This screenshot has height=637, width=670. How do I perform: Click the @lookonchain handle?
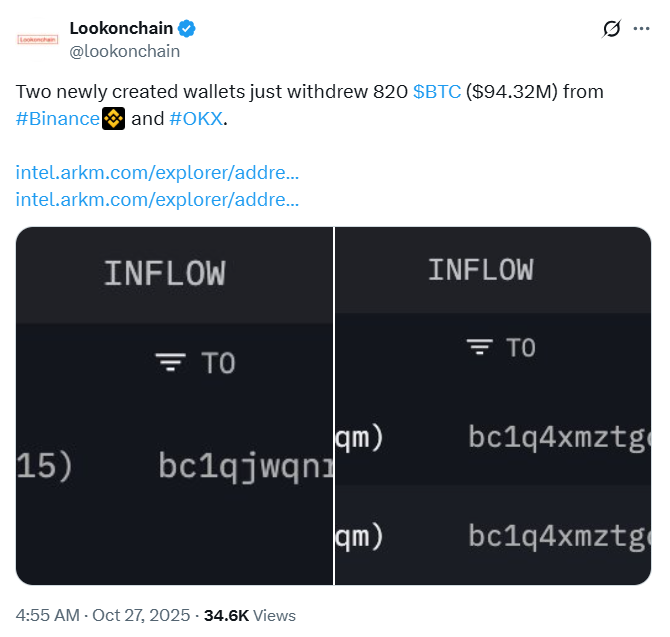point(125,50)
